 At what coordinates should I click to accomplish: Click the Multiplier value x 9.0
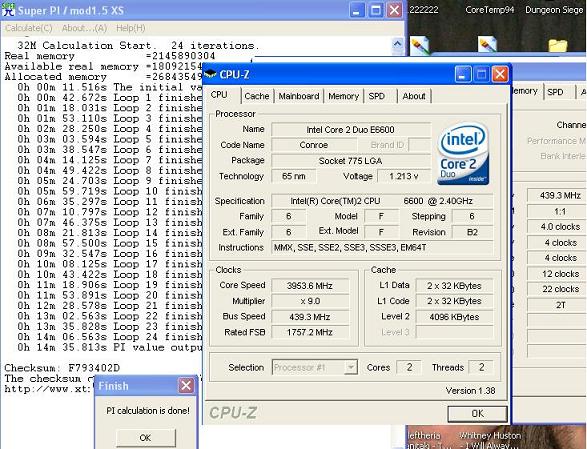tap(310, 301)
